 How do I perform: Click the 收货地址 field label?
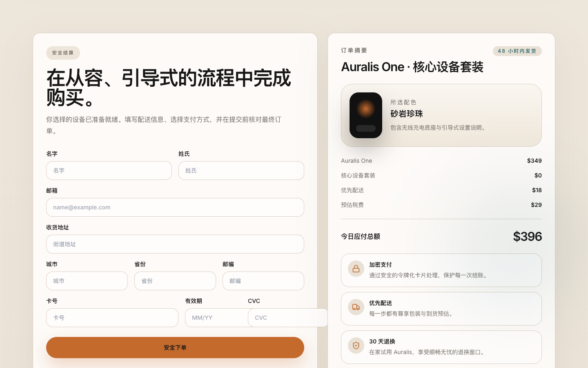click(58, 227)
